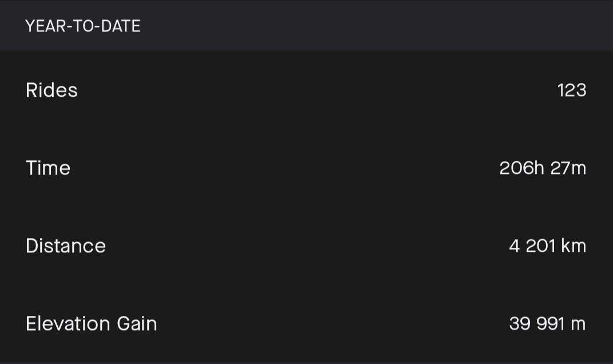This screenshot has width=613, height=364.
Task: Click the 206h hours value
Action: (521, 168)
